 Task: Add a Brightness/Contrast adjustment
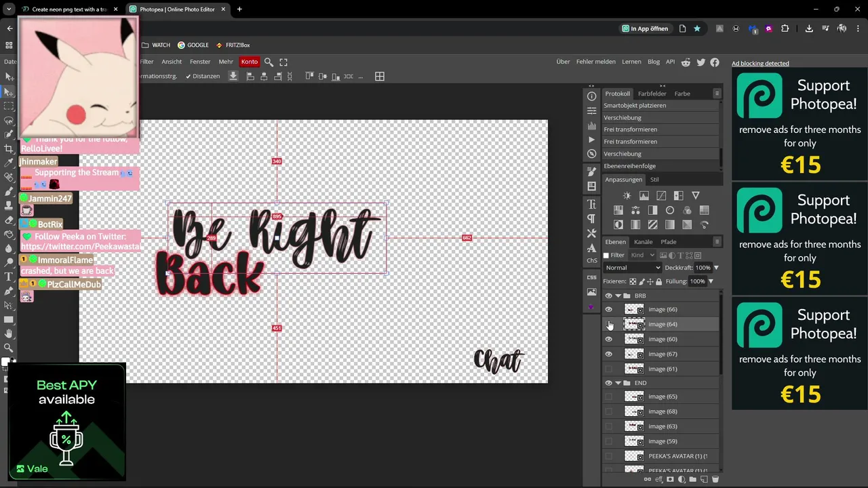coord(627,196)
